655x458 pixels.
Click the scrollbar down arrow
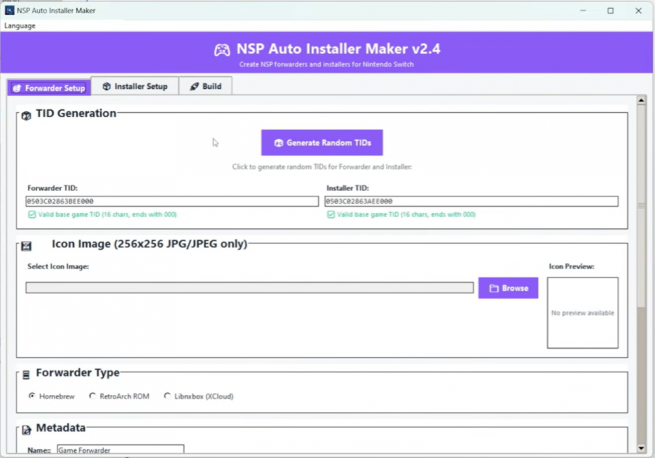(641, 448)
